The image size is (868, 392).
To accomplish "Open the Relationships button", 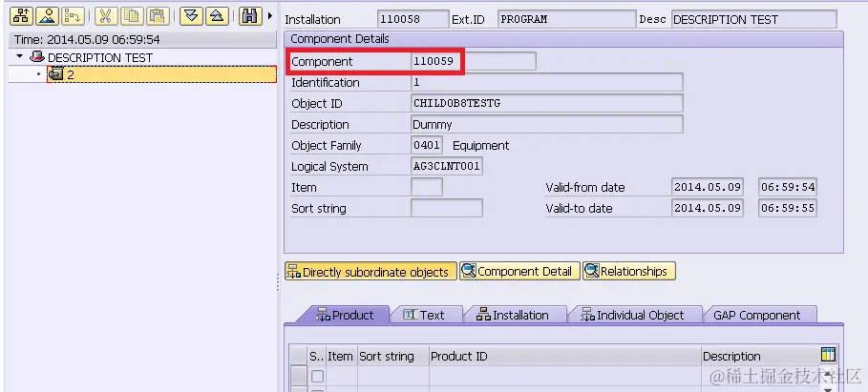I will [629, 272].
